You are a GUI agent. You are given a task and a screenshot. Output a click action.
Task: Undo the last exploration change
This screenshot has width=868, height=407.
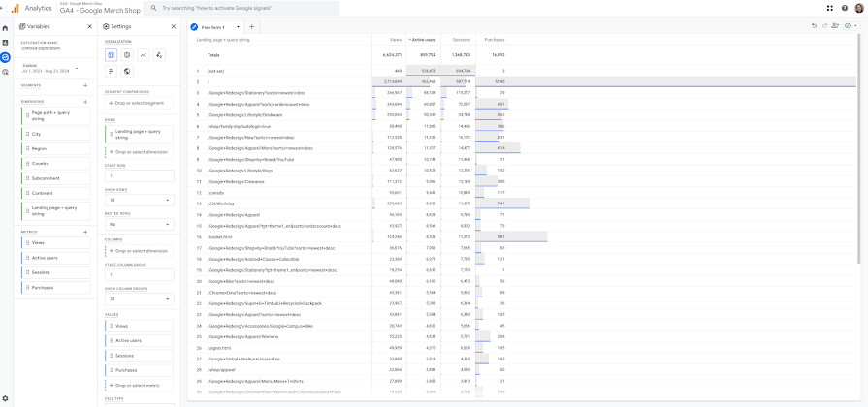coord(814,26)
